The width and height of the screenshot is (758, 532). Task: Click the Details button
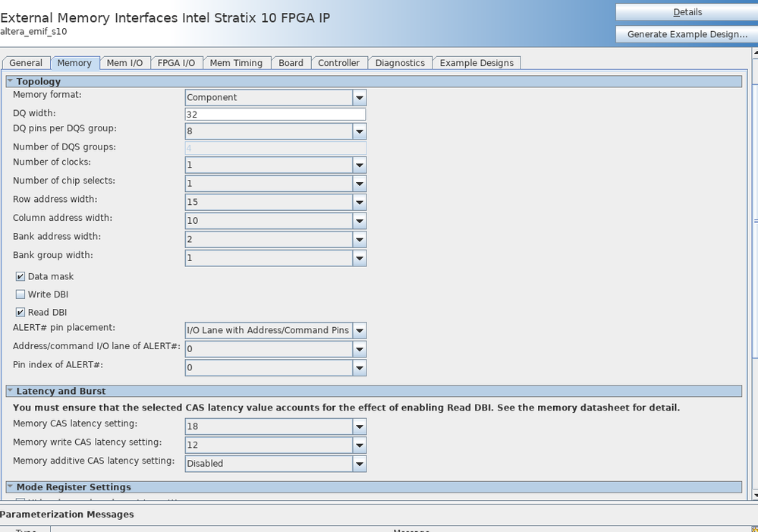[x=687, y=12]
